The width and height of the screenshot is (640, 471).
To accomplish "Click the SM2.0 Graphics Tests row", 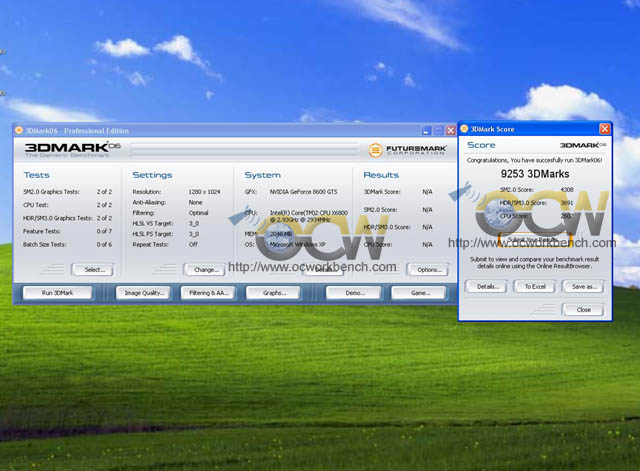I will point(68,191).
